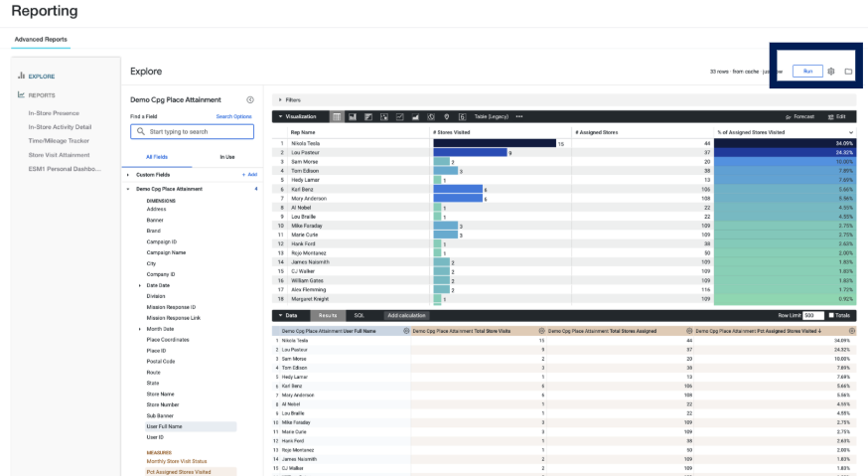Open the Store Visit Attainment report
The height and width of the screenshot is (476, 868).
[59, 155]
